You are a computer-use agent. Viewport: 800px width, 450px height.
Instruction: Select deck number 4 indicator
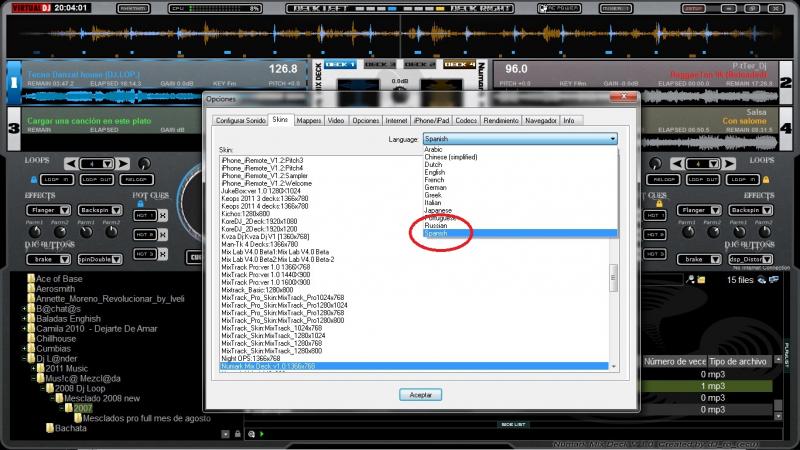click(786, 129)
